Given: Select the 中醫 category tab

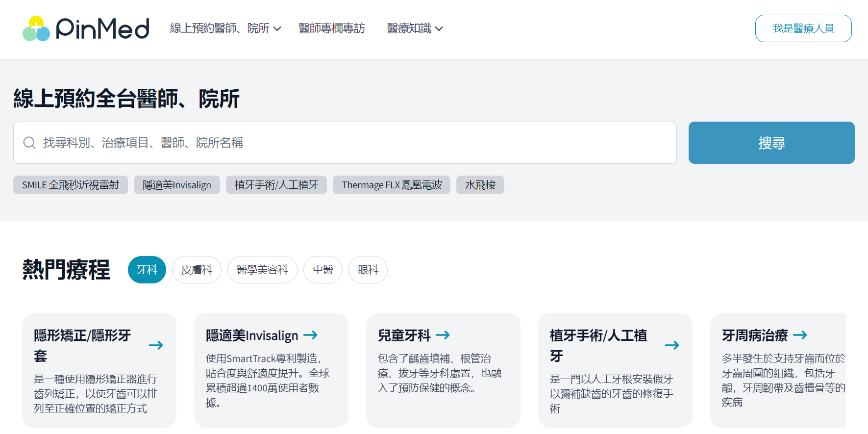Looking at the screenshot, I should click(323, 270).
